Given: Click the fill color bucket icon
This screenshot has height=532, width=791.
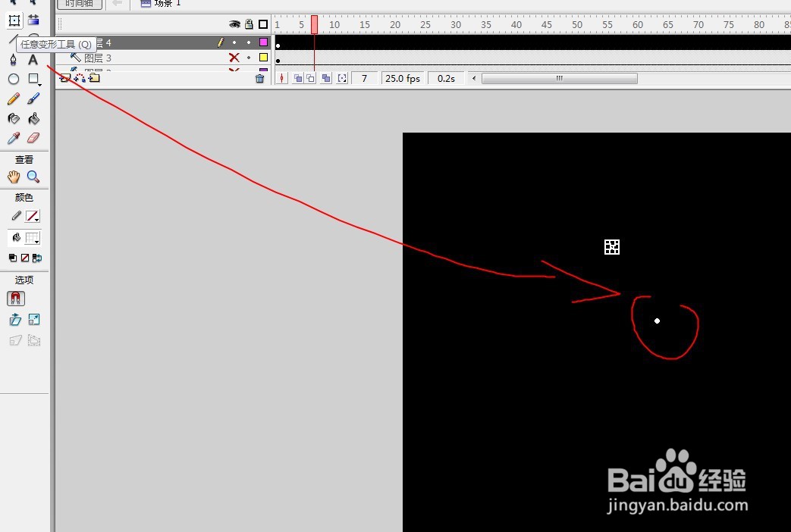Looking at the screenshot, I should tap(16, 237).
